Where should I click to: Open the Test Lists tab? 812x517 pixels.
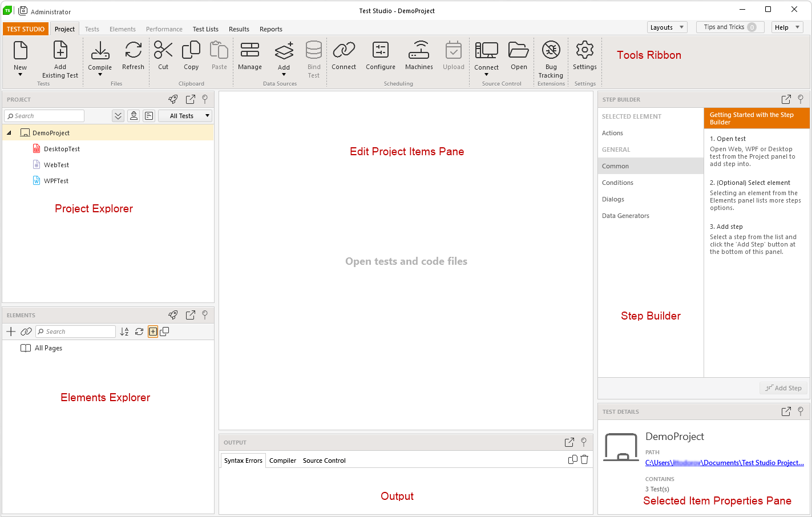(x=205, y=29)
